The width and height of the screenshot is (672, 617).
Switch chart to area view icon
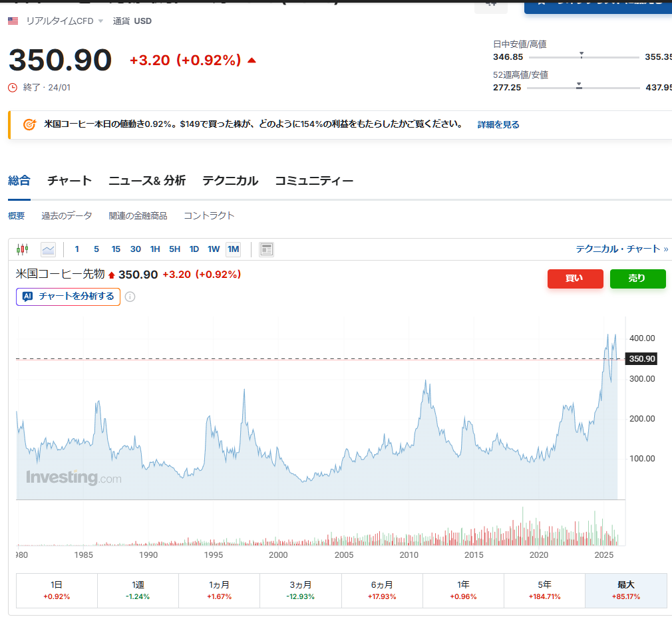pos(48,249)
